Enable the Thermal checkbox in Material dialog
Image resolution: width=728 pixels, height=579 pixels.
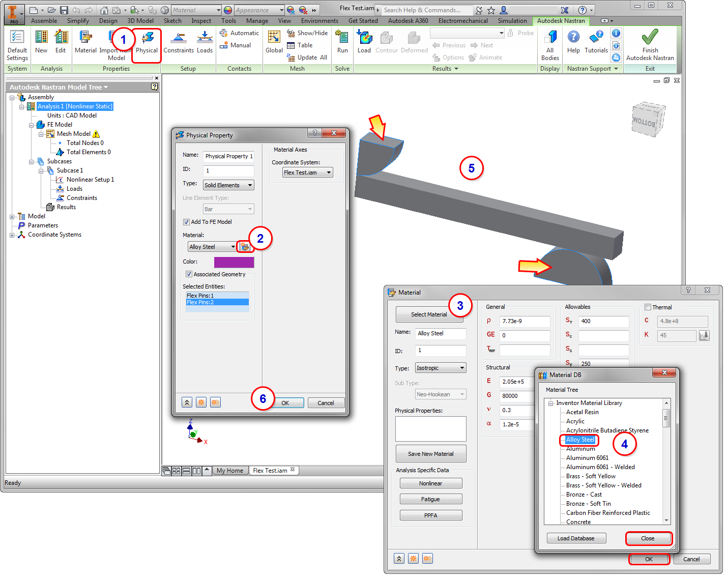648,307
